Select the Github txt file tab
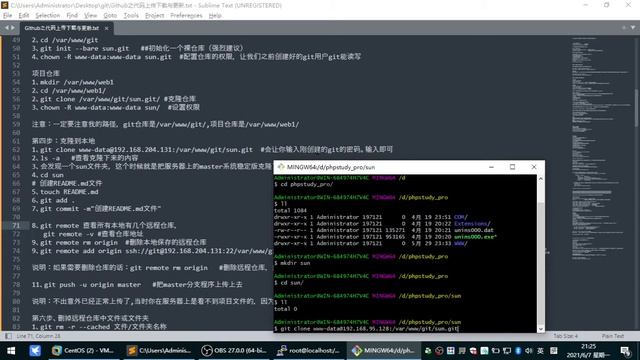 coord(62,28)
